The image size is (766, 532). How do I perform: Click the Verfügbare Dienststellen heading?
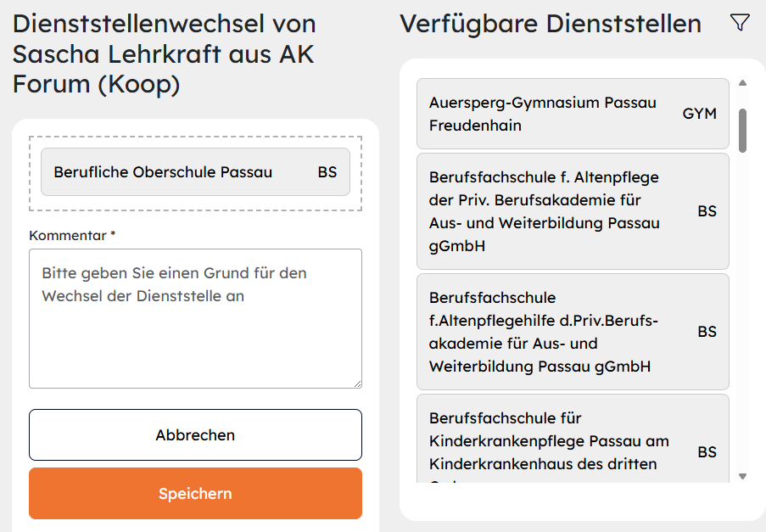click(550, 24)
